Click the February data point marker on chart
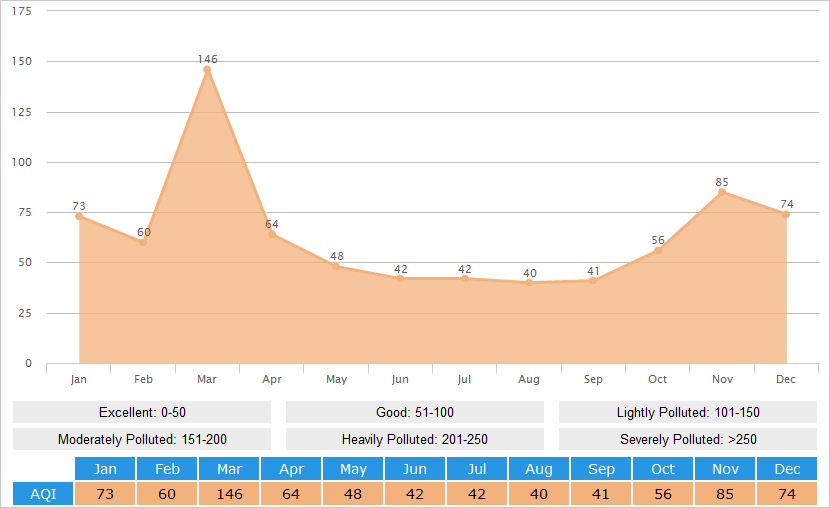The height and width of the screenshot is (508, 830). tap(143, 242)
